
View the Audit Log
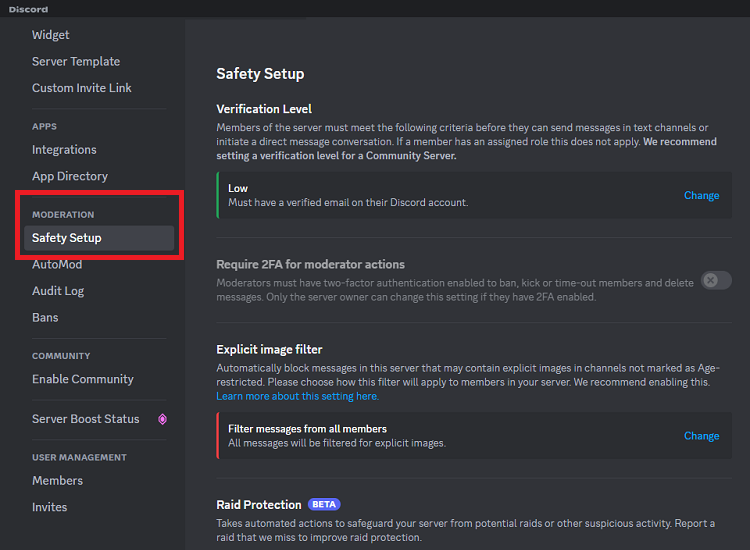click(58, 291)
